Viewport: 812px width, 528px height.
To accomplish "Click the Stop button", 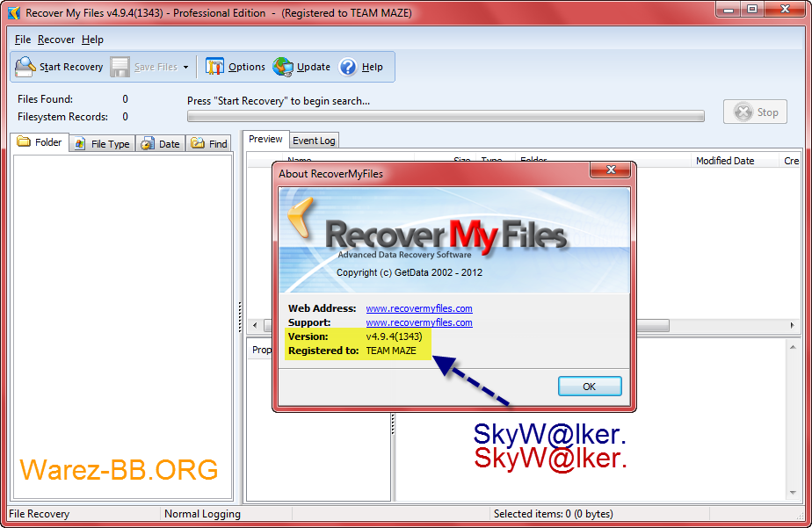I will [x=755, y=112].
